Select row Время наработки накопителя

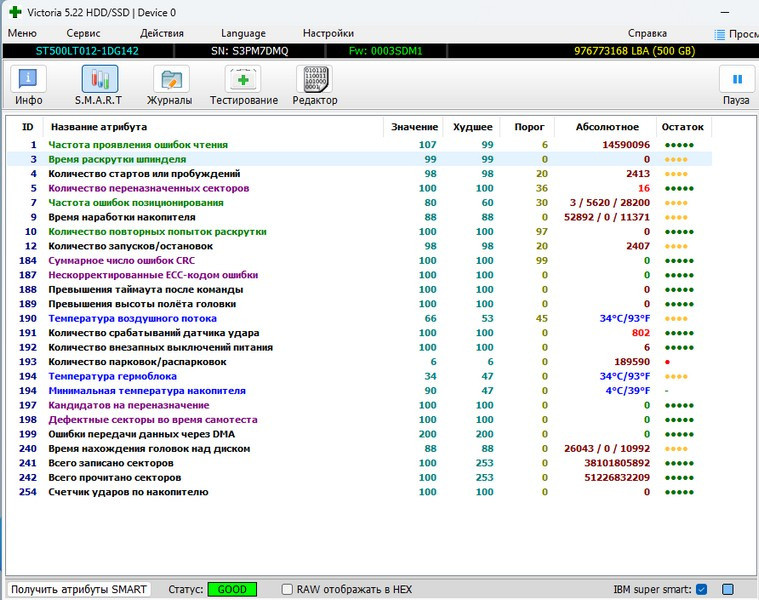(359, 217)
